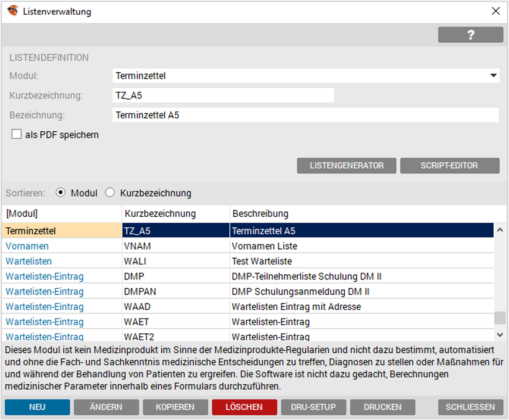
Task: Click the [Modul] column header
Action: click(62, 214)
